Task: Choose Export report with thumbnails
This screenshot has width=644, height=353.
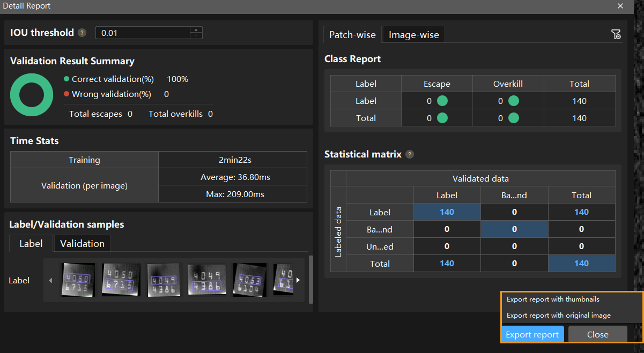Action: click(x=553, y=299)
